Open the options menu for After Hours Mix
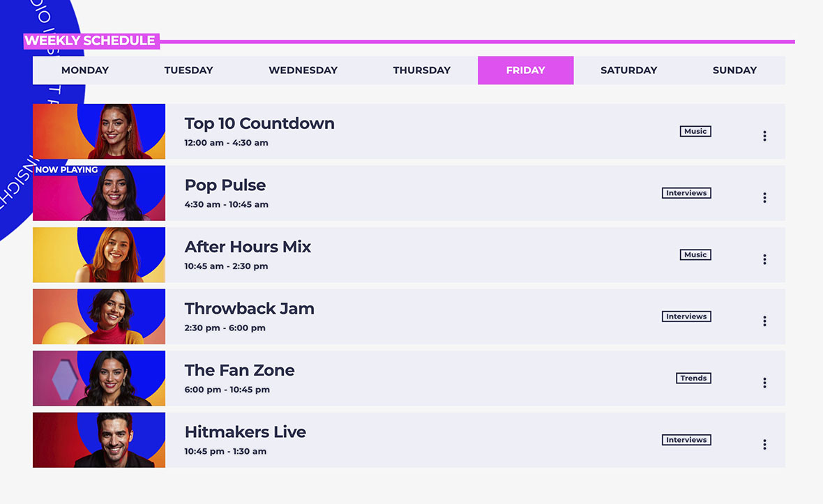823x504 pixels. pos(764,259)
